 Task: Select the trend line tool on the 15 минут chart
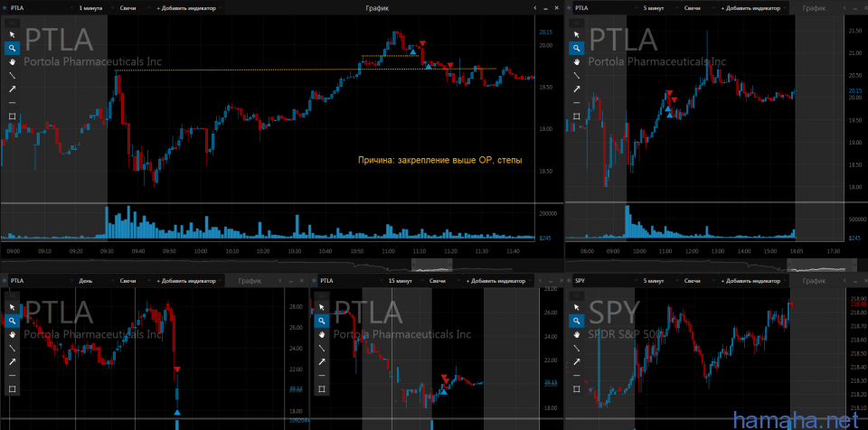(x=322, y=348)
